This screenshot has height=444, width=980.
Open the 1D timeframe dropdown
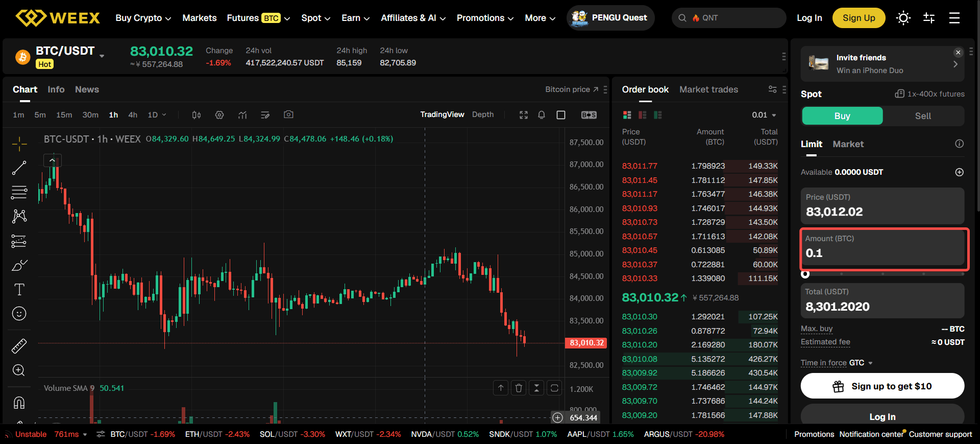(x=157, y=115)
